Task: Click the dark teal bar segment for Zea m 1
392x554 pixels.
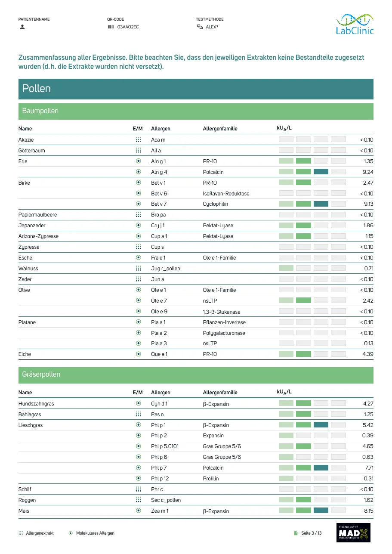Action: click(x=321, y=511)
